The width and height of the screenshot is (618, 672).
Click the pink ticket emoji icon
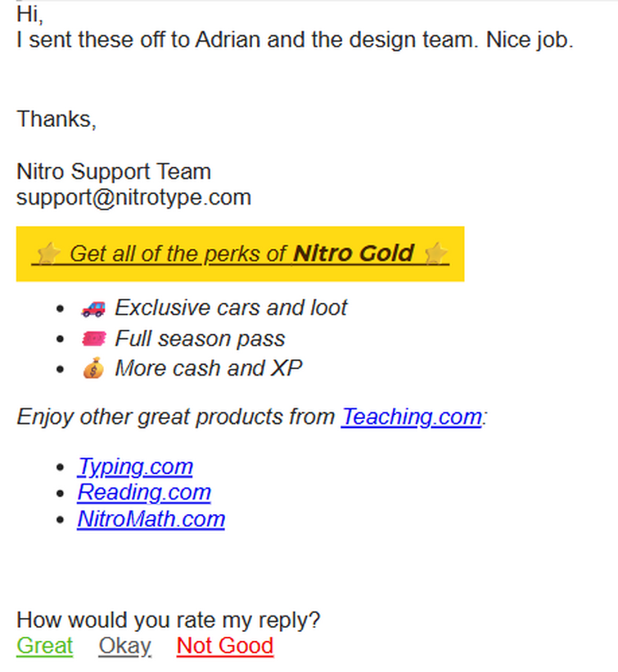coord(93,339)
